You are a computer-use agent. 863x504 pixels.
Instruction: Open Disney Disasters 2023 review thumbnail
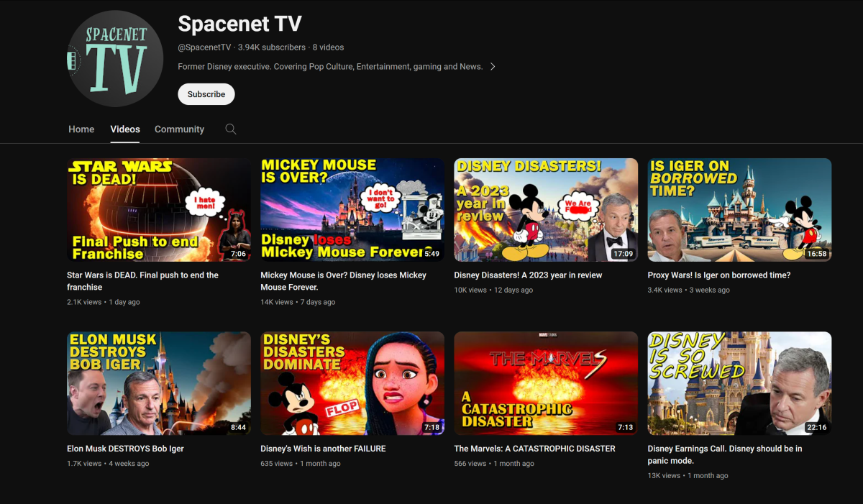click(x=546, y=210)
